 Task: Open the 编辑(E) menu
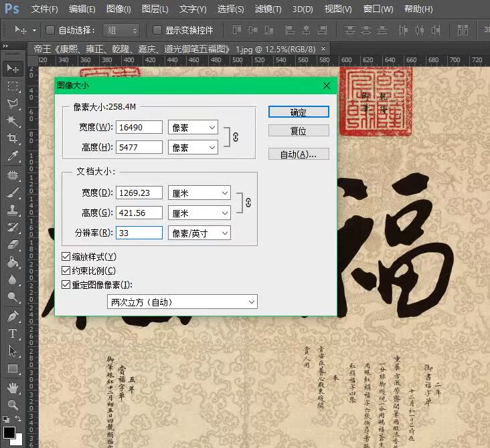point(82,9)
